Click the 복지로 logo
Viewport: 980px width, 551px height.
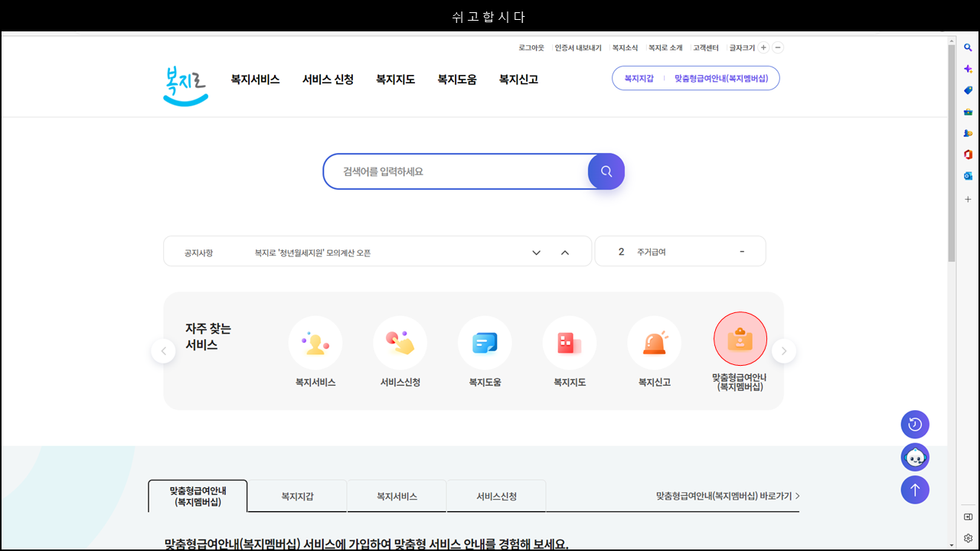[x=186, y=86]
